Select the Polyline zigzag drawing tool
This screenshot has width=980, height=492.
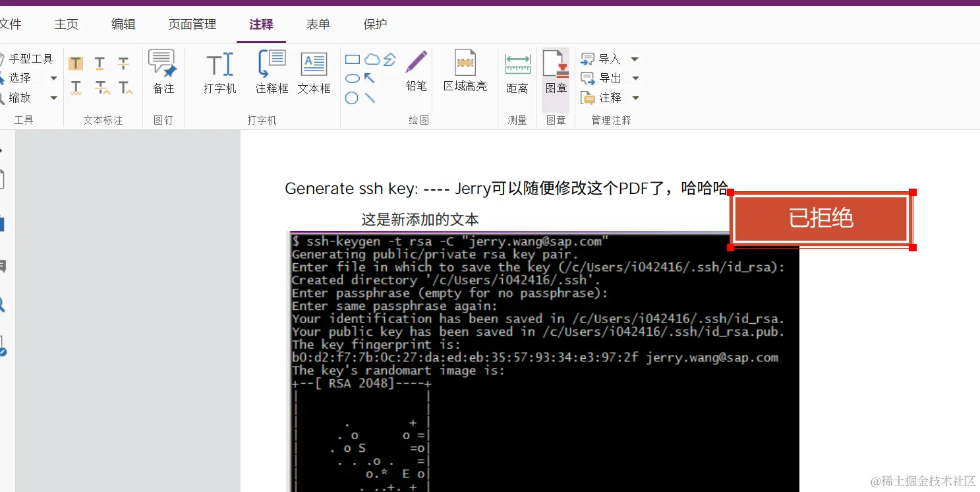pos(389,59)
